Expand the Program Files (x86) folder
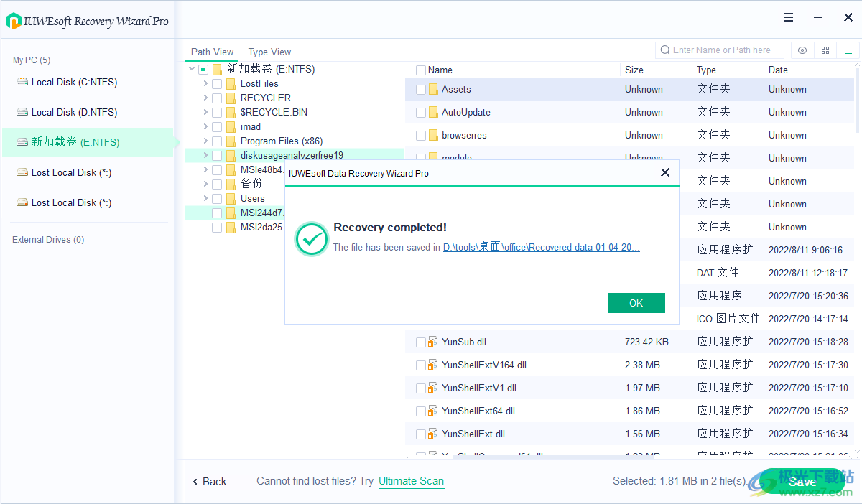The width and height of the screenshot is (862, 504). pyautogui.click(x=205, y=141)
